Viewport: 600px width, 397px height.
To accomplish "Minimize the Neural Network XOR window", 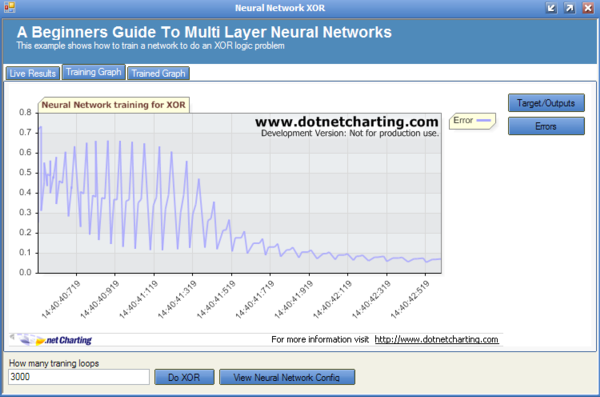I will coord(551,8).
